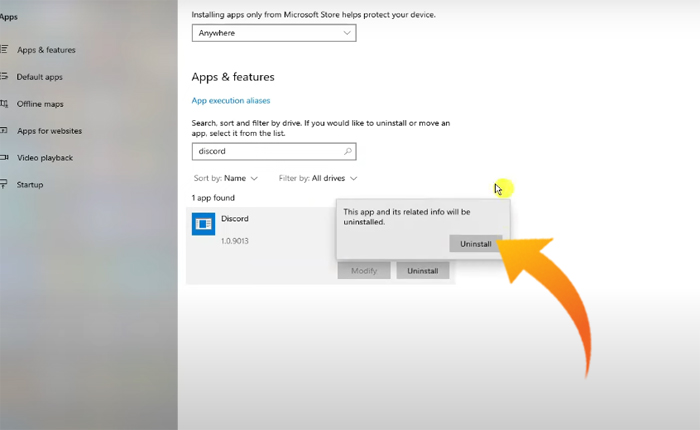
Task: Click the magnifier icon in search box
Action: tap(347, 152)
